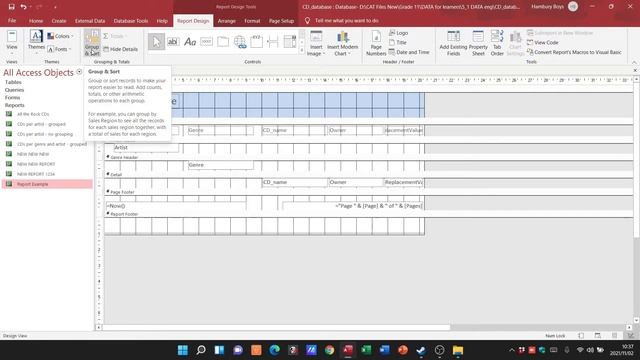Open the Tab Order dialog
Viewport: 640px width, 360px height.
point(497,44)
